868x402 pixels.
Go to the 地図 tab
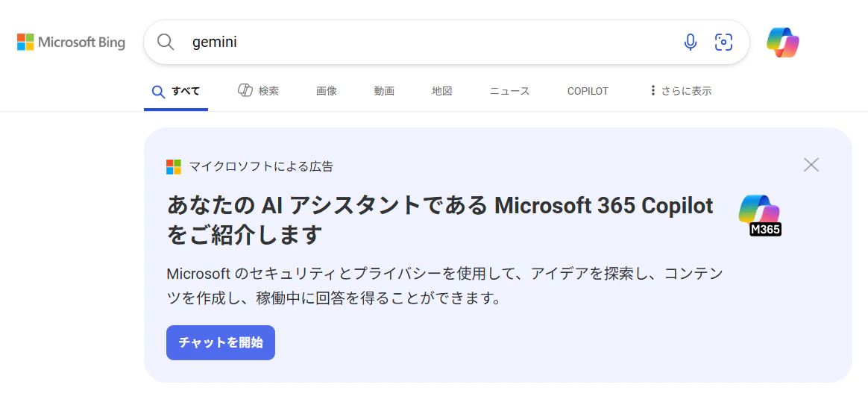[442, 91]
